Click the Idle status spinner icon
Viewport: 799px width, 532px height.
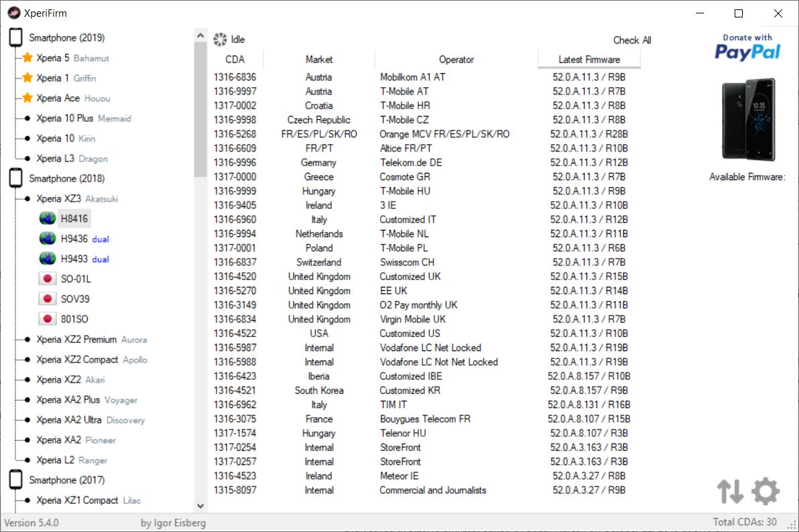pyautogui.click(x=220, y=40)
